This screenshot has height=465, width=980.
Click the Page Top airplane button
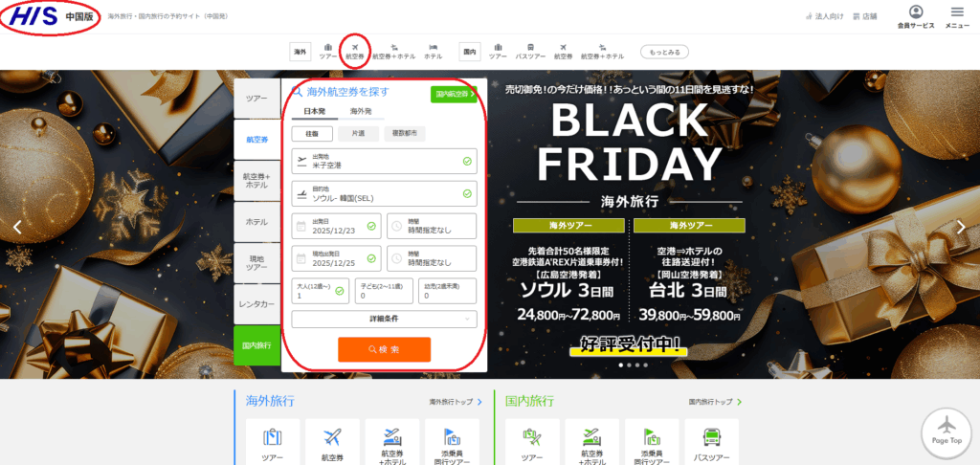(947, 430)
